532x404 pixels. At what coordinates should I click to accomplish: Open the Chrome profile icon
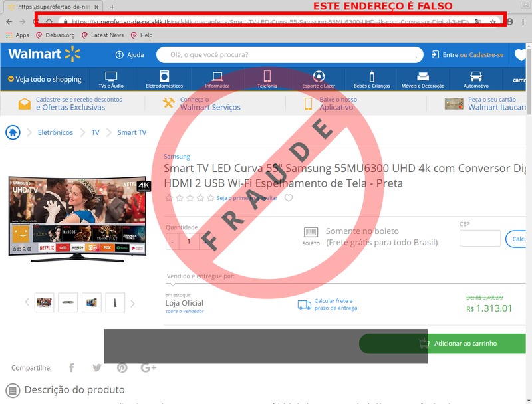point(509,22)
